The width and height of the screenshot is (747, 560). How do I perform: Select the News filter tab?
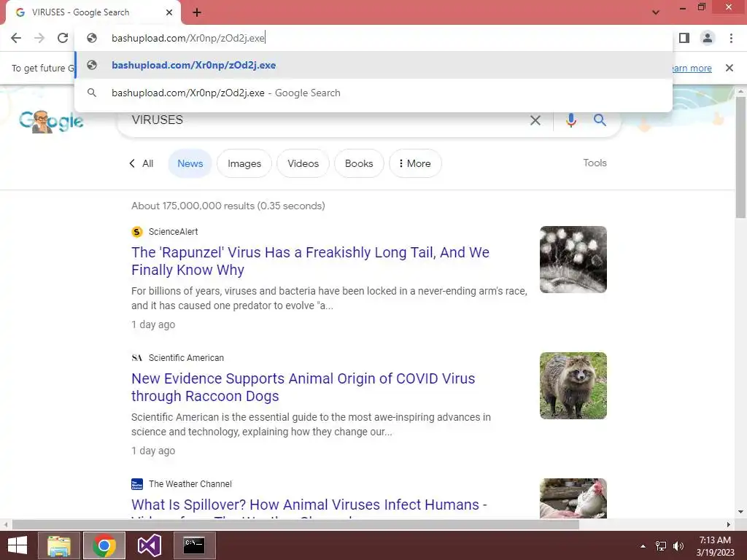[x=190, y=163]
